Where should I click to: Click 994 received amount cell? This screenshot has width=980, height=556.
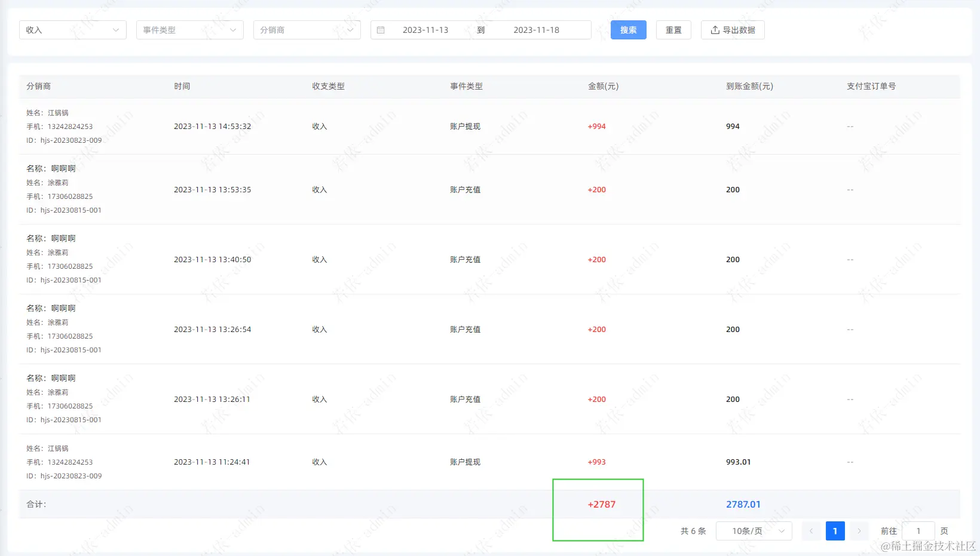(x=733, y=127)
